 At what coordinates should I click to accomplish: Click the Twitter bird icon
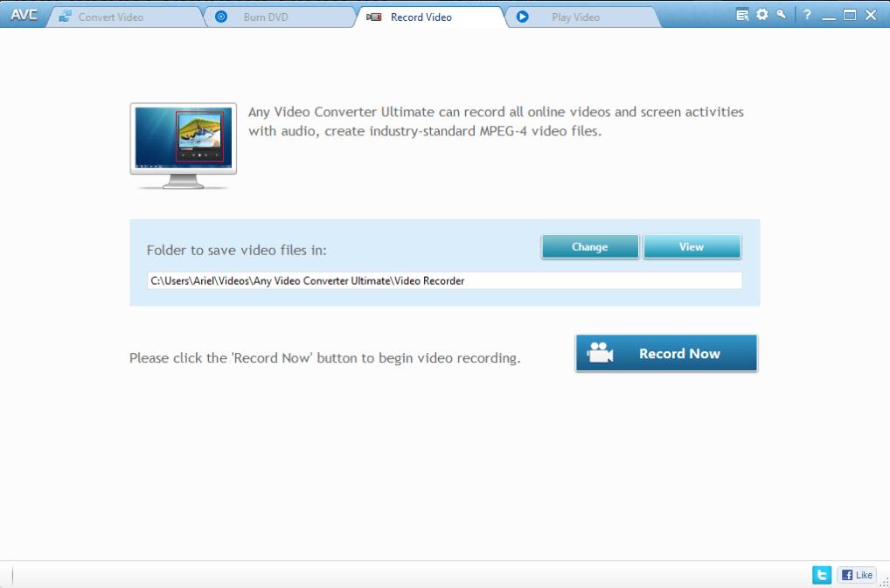tap(821, 574)
